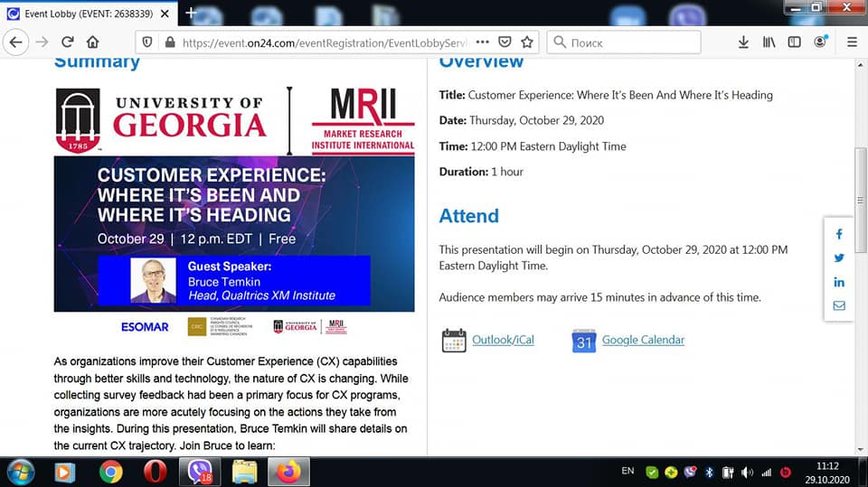Share the event by email icon
Screen dimensions: 868x487
click(x=839, y=306)
